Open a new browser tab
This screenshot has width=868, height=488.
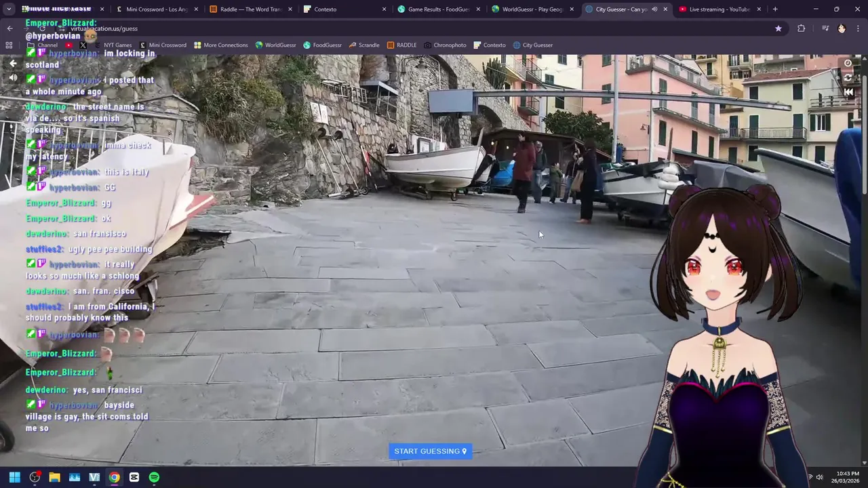(775, 9)
